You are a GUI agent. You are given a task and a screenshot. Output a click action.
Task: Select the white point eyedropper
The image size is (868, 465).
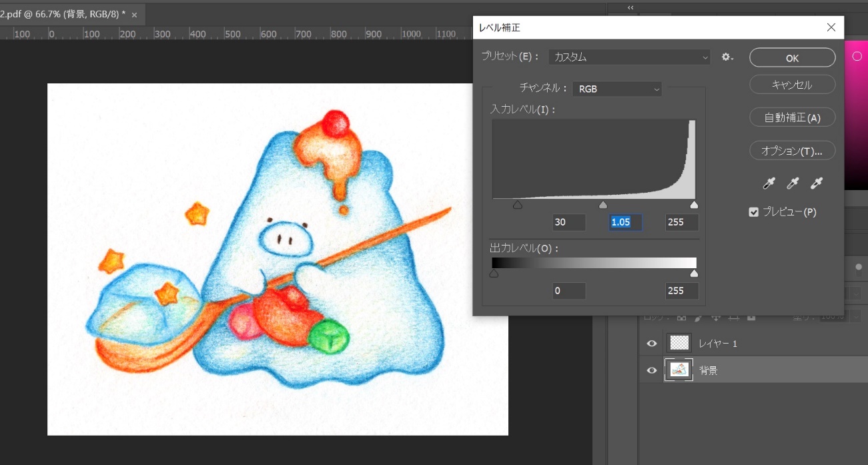click(816, 183)
